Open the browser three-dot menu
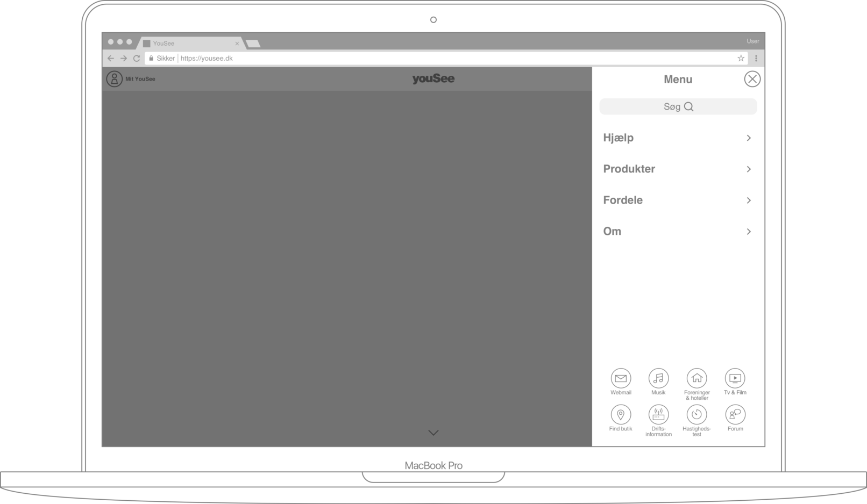This screenshot has width=867, height=504. pos(756,58)
